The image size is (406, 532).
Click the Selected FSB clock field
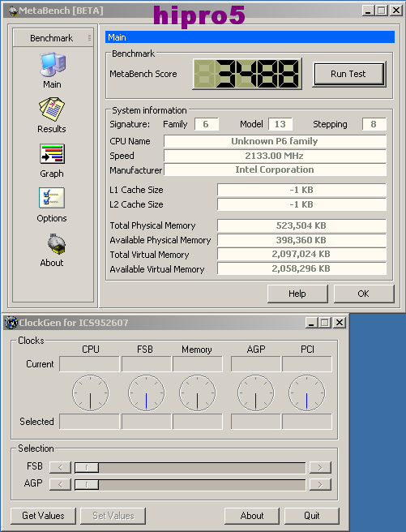coord(147,422)
